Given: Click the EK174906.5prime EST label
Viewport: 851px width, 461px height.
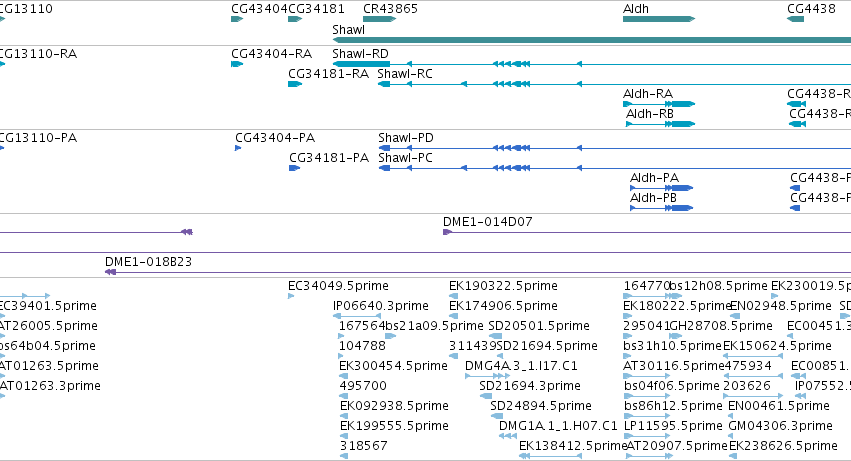Looking at the screenshot, I should pos(503,306).
